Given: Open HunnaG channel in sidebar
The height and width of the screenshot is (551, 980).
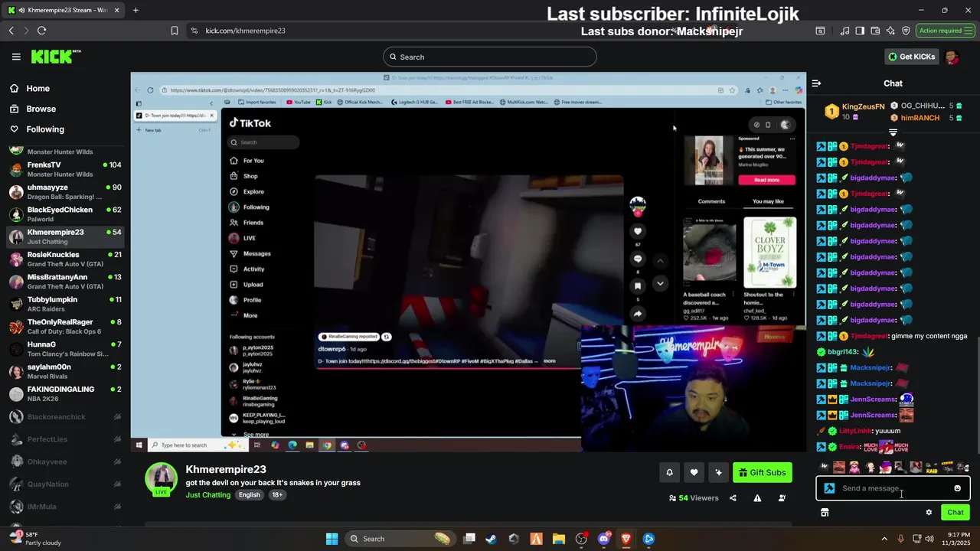Looking at the screenshot, I should pos(65,349).
